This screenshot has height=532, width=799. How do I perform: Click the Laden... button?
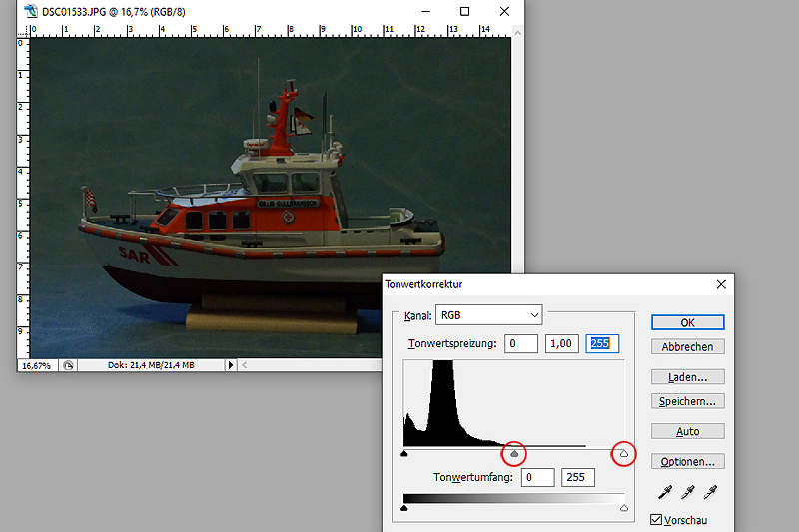click(x=687, y=377)
